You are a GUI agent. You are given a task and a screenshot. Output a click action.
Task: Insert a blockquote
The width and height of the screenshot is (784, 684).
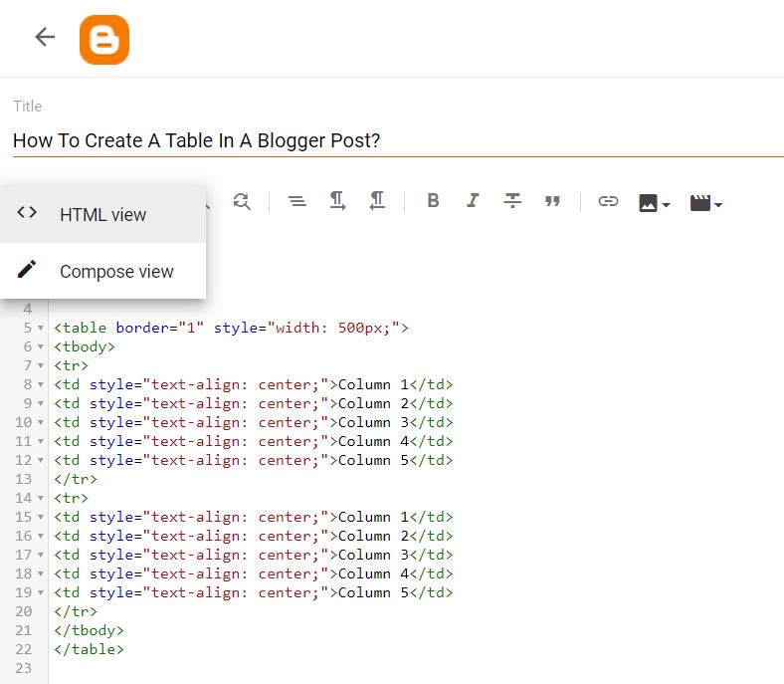click(552, 201)
